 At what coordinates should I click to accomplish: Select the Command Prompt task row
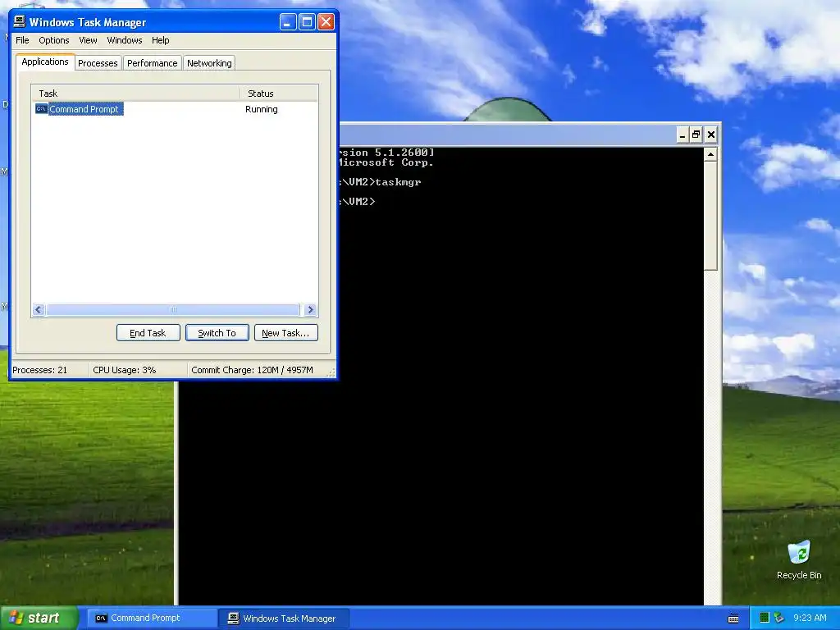174,109
